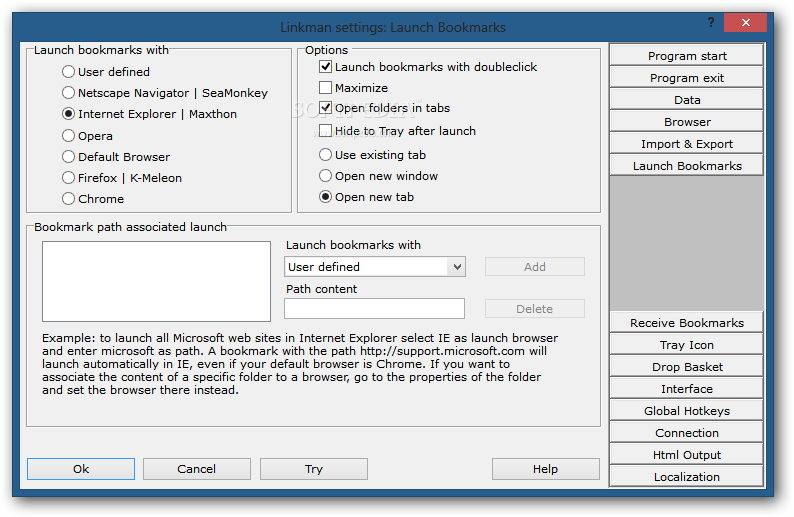The image size is (794, 517).
Task: Click the Try button
Action: click(314, 469)
